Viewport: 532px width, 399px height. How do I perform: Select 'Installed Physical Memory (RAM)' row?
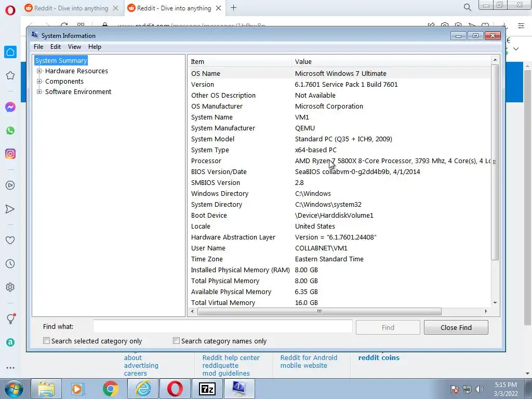(x=339, y=270)
